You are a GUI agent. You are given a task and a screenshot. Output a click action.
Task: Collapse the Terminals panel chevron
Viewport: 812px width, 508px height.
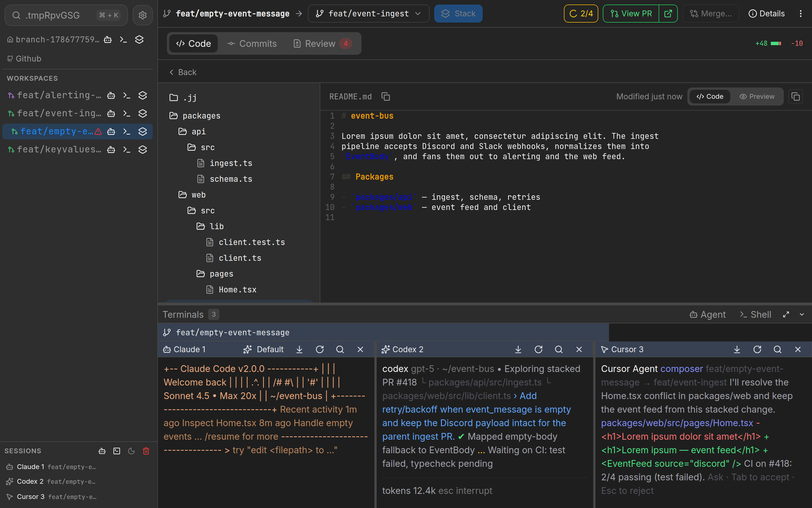click(802, 314)
